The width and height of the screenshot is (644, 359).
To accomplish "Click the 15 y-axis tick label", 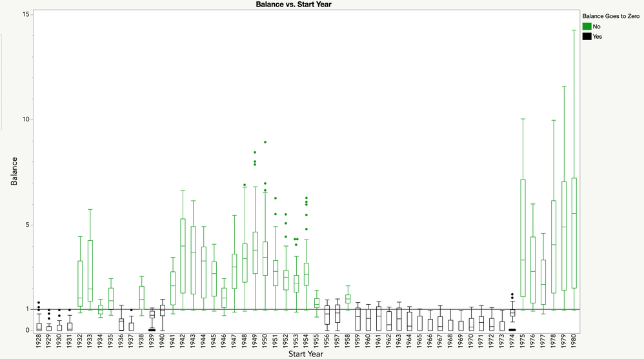I will tap(26, 14).
